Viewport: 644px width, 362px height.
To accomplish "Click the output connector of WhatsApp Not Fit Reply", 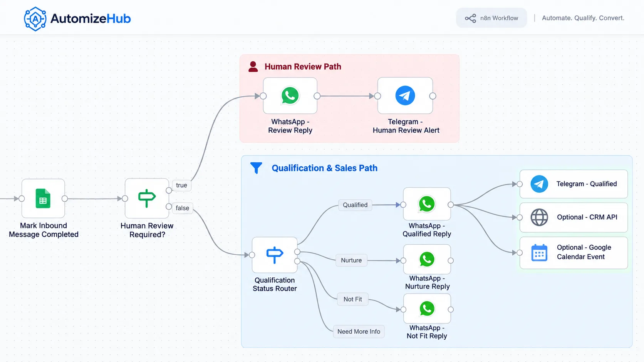I will 451,309.
